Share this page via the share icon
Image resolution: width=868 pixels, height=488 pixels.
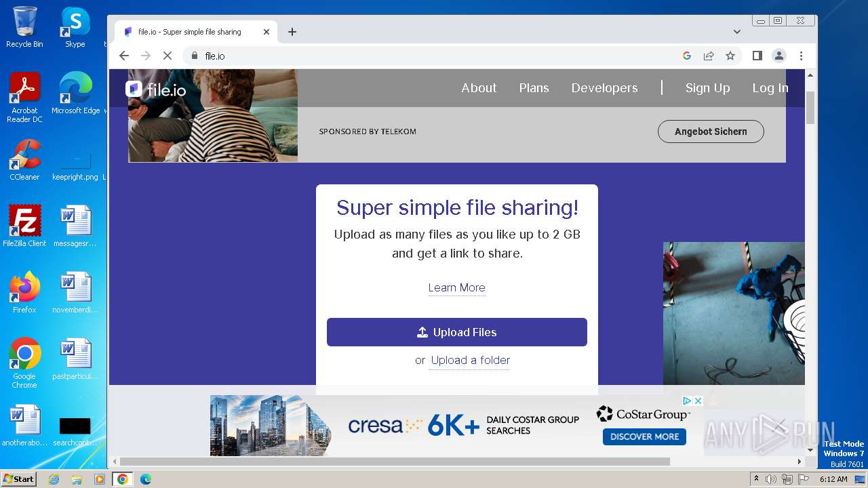click(709, 56)
